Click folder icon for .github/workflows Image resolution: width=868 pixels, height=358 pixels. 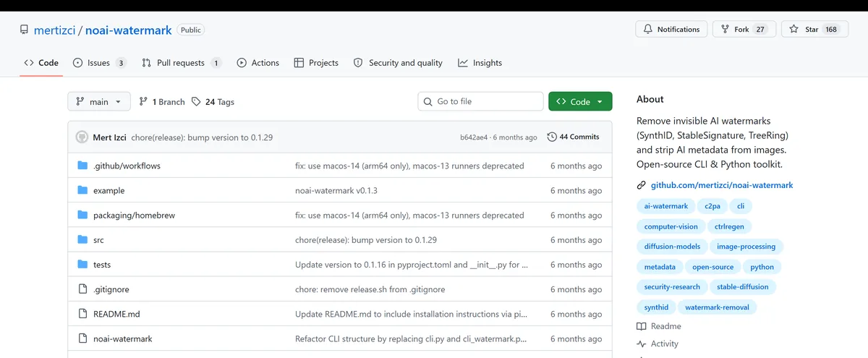coord(82,166)
